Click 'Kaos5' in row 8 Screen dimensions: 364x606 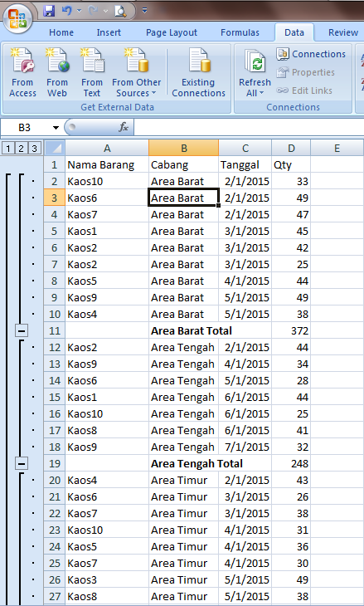[107, 281]
